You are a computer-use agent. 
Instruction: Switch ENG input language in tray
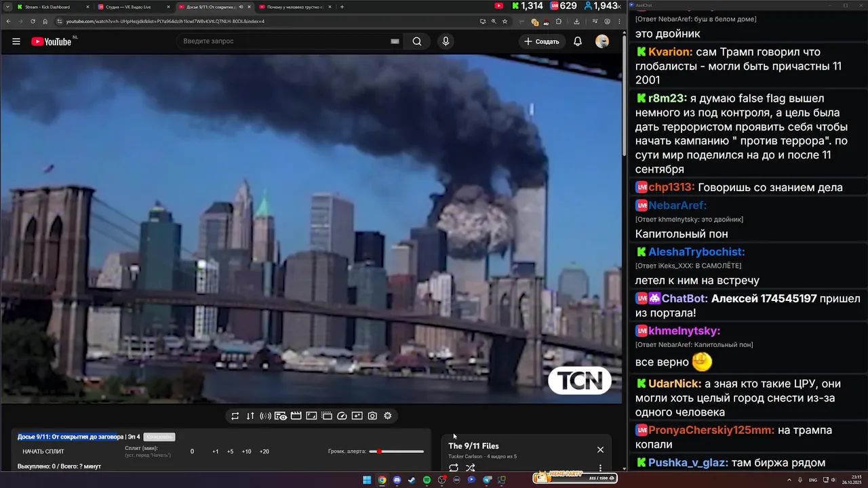(x=813, y=480)
